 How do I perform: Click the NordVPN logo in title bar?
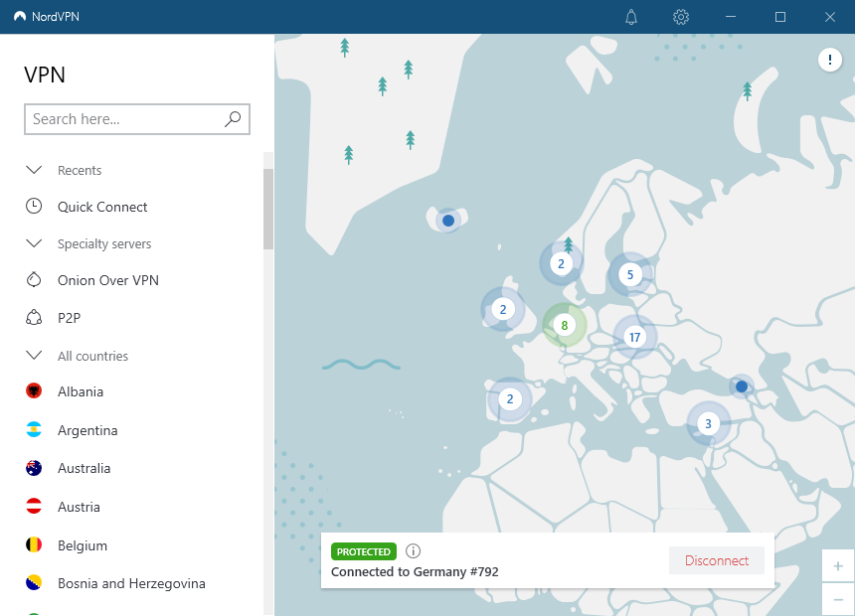point(20,16)
